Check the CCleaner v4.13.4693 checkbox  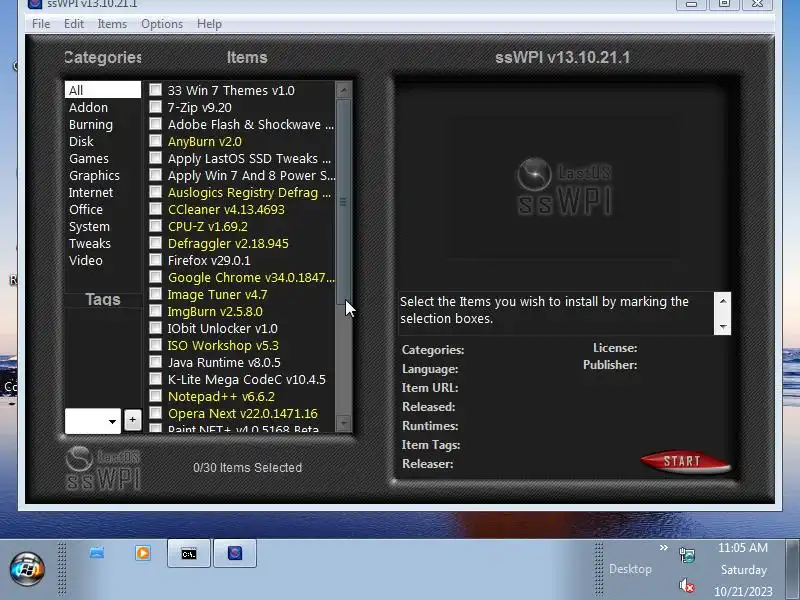click(156, 209)
